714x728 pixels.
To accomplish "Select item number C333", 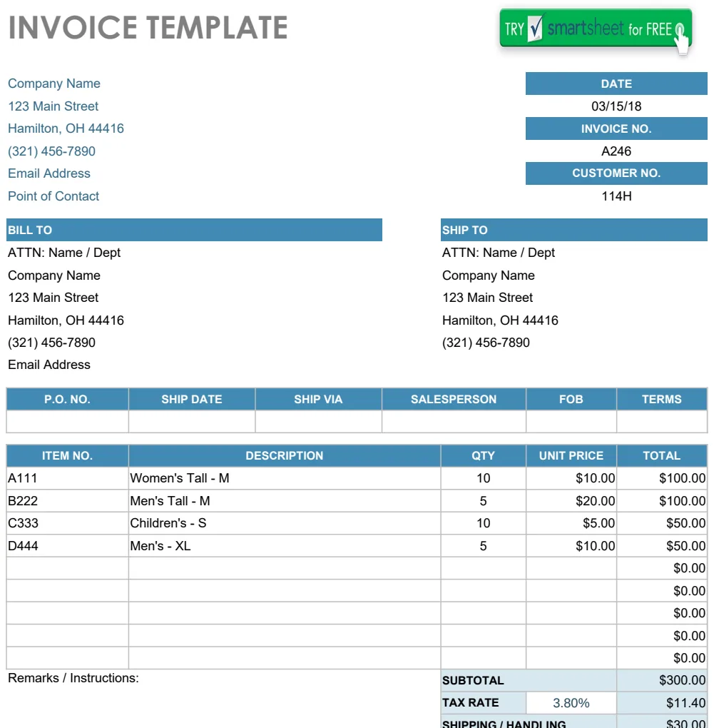I will tap(24, 523).
